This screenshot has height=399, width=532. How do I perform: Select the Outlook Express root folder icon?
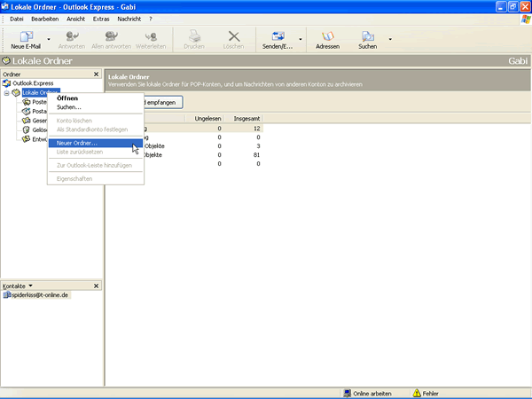click(x=7, y=83)
